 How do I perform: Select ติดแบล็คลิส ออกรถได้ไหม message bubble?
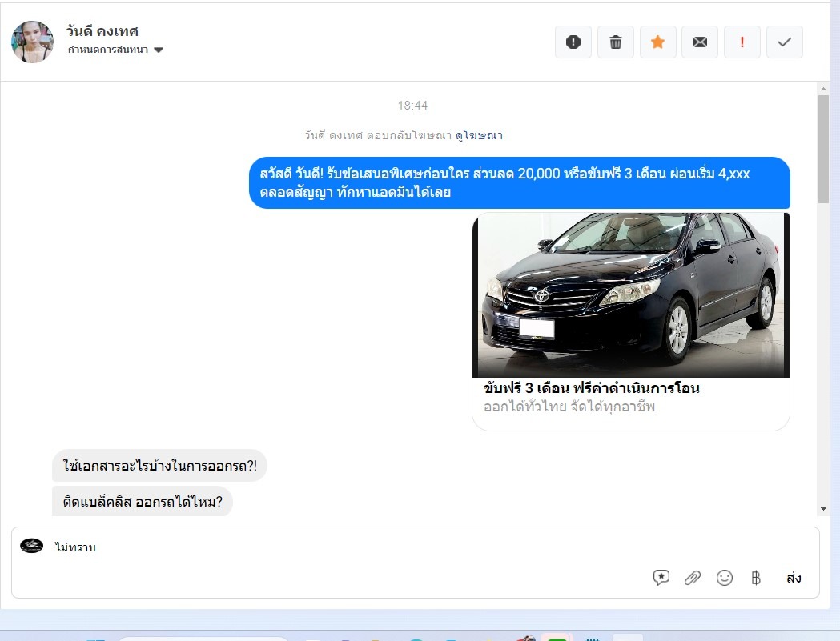(143, 501)
